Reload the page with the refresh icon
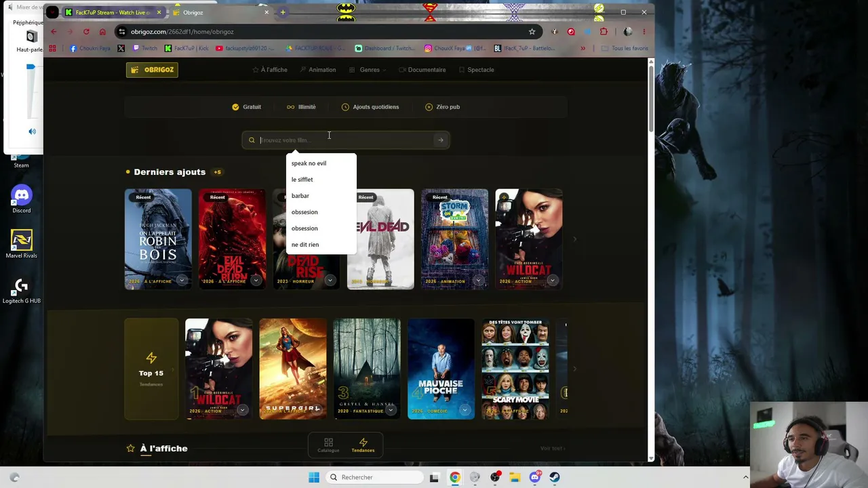The width and height of the screenshot is (868, 488). click(x=86, y=32)
